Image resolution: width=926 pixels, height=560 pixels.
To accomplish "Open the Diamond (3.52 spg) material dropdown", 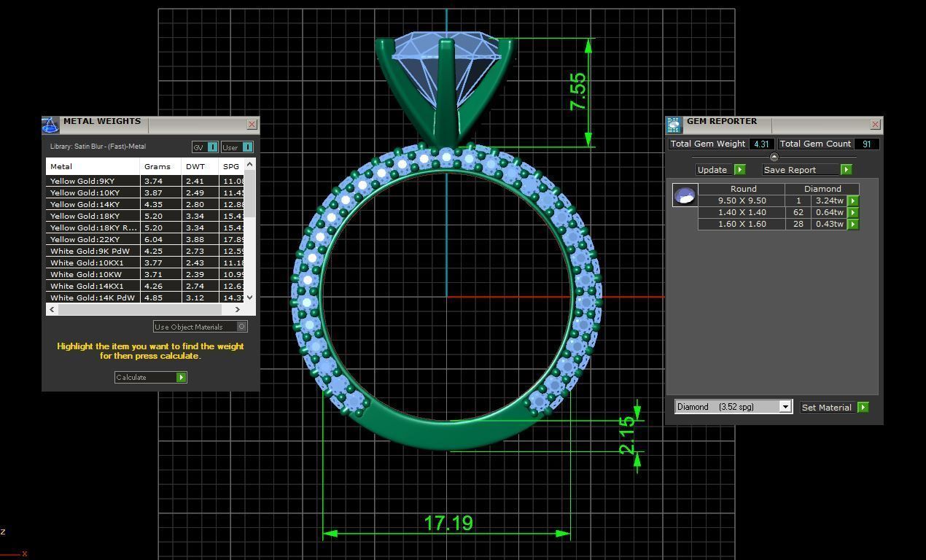I will 733,407.
